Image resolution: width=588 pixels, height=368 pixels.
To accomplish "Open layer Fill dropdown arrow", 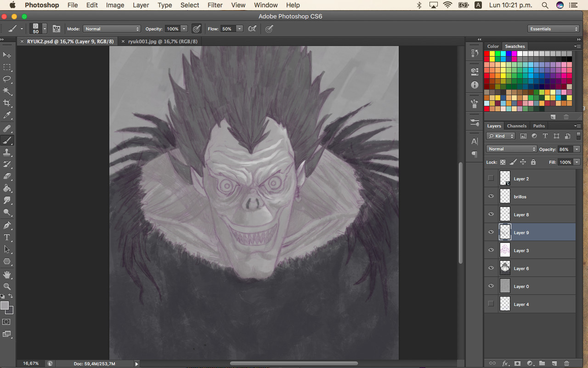I will [x=577, y=162].
